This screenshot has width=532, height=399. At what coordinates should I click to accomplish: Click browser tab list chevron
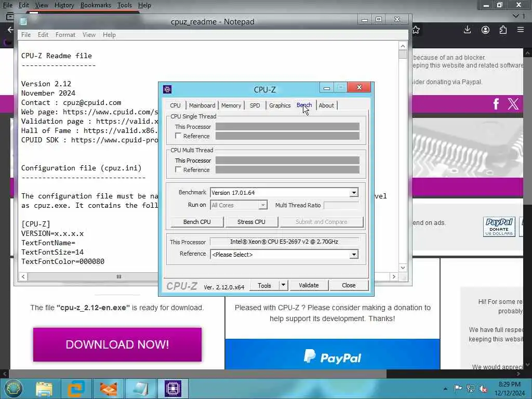pos(516,16)
